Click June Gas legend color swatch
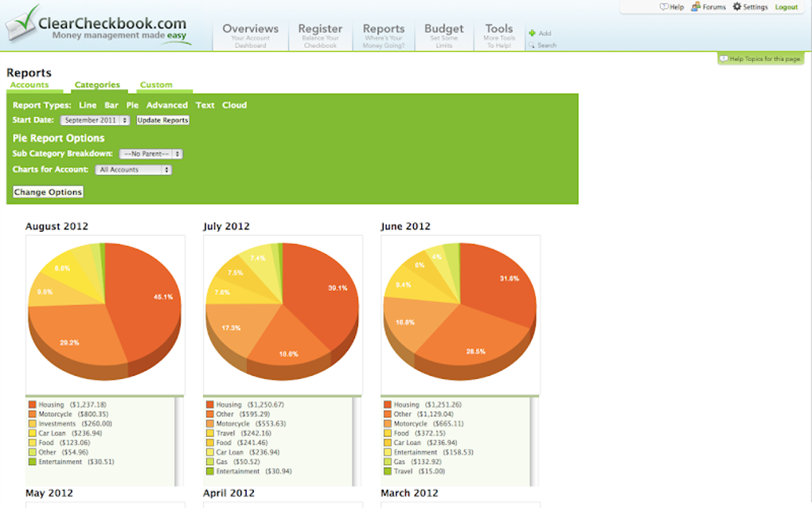This screenshot has height=508, width=812. click(x=388, y=462)
